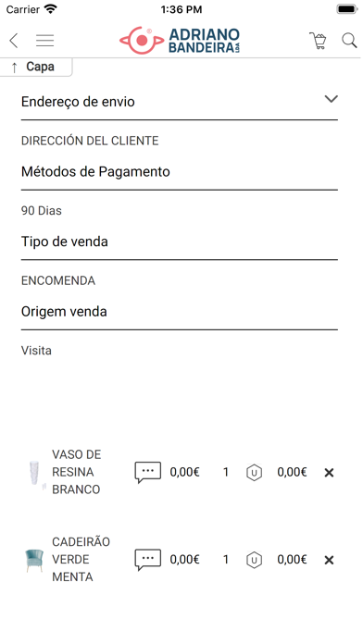
Task: Tap unit hexagon icon for Vaso de Resina
Action: tap(254, 473)
